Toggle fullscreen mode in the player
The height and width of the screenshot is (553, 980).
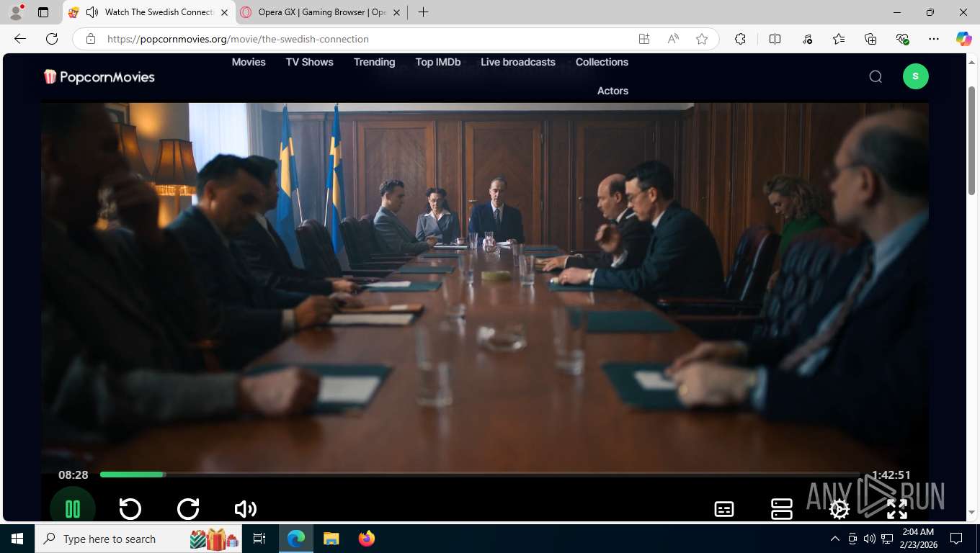pos(897,509)
